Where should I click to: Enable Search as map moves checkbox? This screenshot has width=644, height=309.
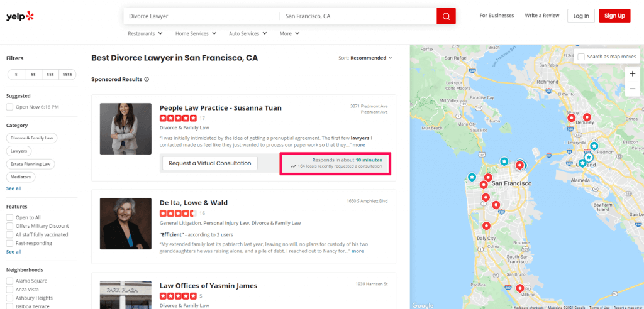coord(581,57)
